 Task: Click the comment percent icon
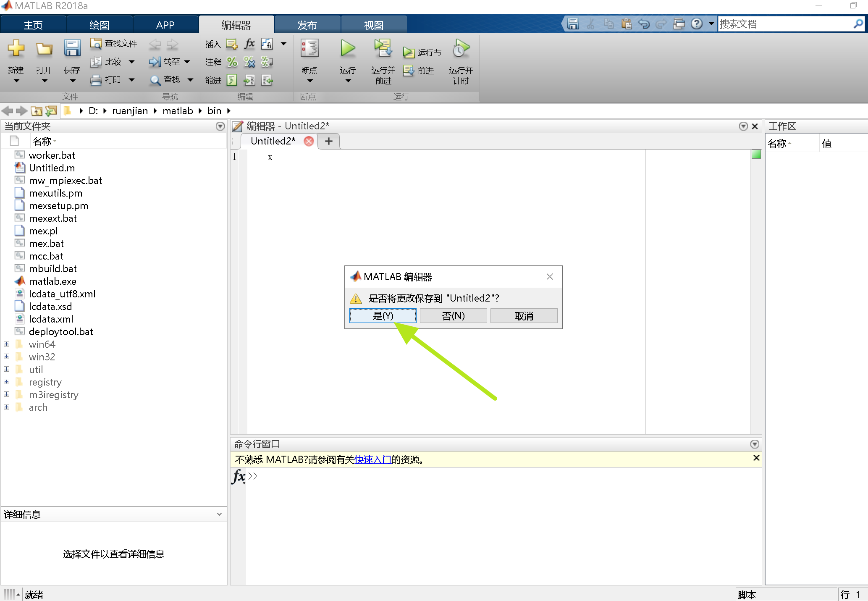[x=232, y=62]
